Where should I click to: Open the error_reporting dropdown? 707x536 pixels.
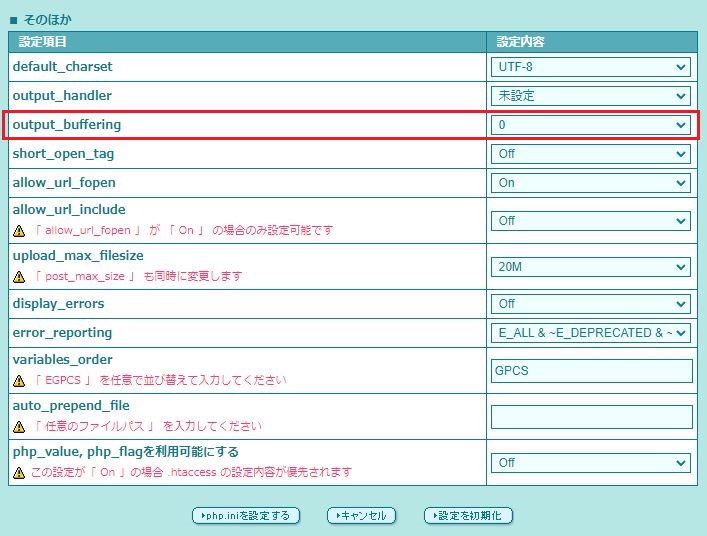[x=591, y=333]
